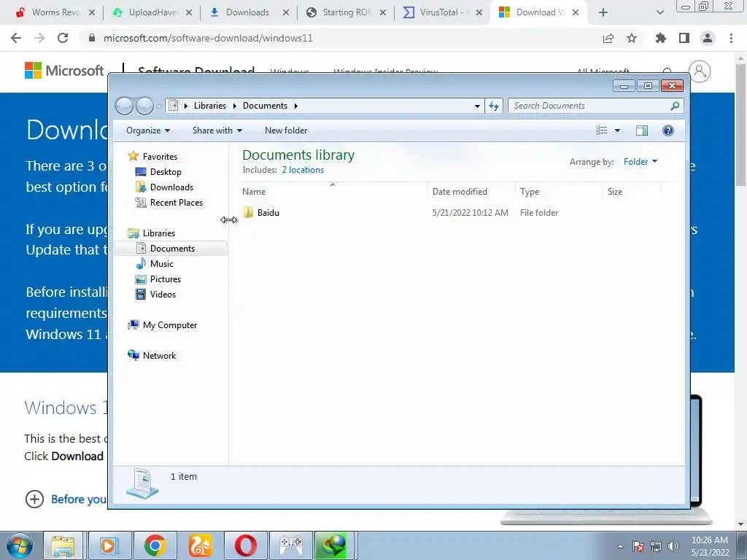Expand the Before you begin section

coord(65,499)
